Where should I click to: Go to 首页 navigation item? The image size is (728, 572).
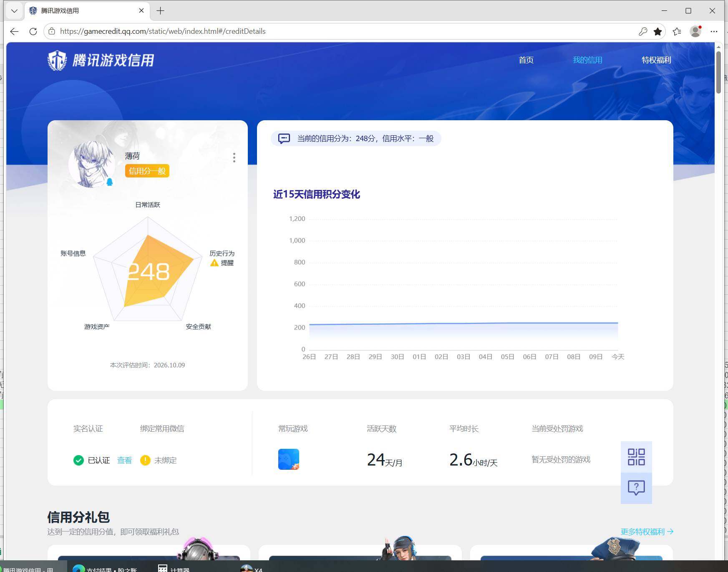[526, 60]
